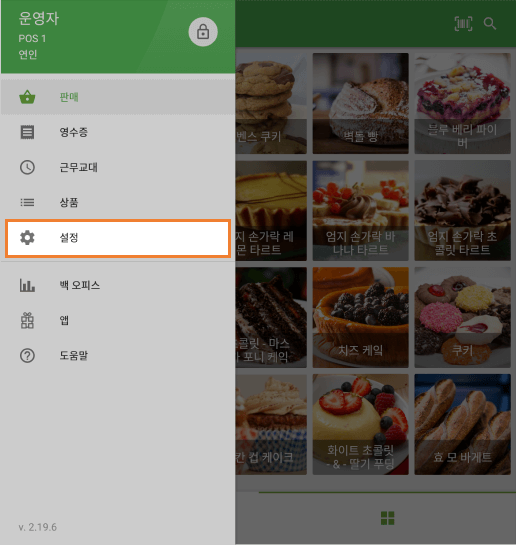This screenshot has height=545, width=516.
Task: Click the question mark icon beside 도움말
Action: [x=27, y=356]
